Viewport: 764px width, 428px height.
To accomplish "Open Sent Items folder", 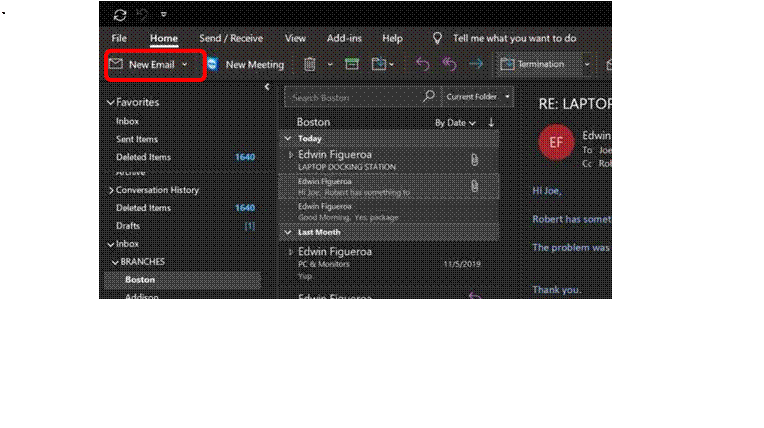I will (137, 139).
